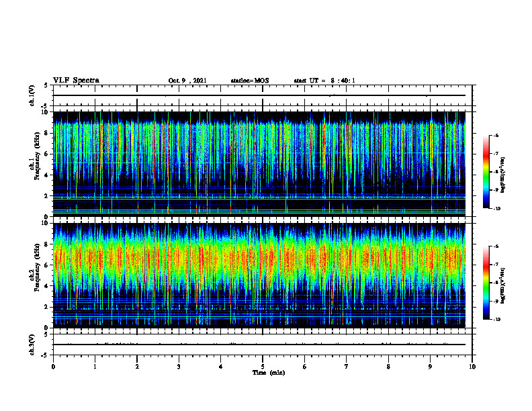Click the "station=MOS" header label
The height and width of the screenshot is (411, 532).
coord(250,81)
